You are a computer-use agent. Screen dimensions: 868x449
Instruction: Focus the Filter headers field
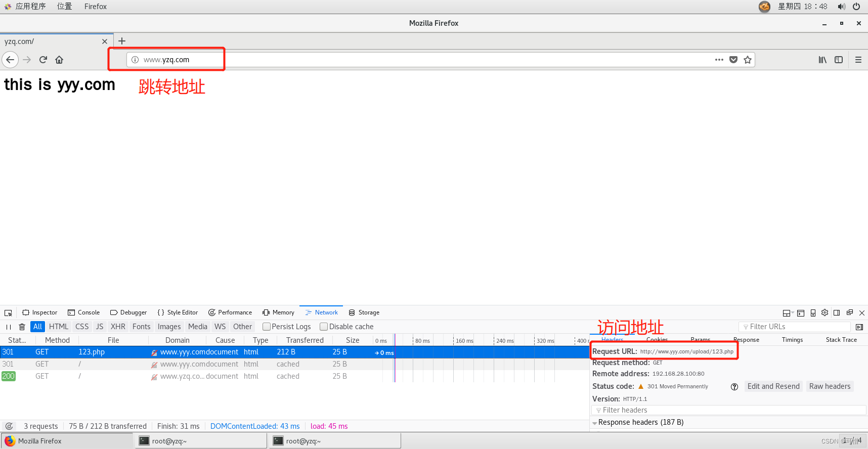728,410
